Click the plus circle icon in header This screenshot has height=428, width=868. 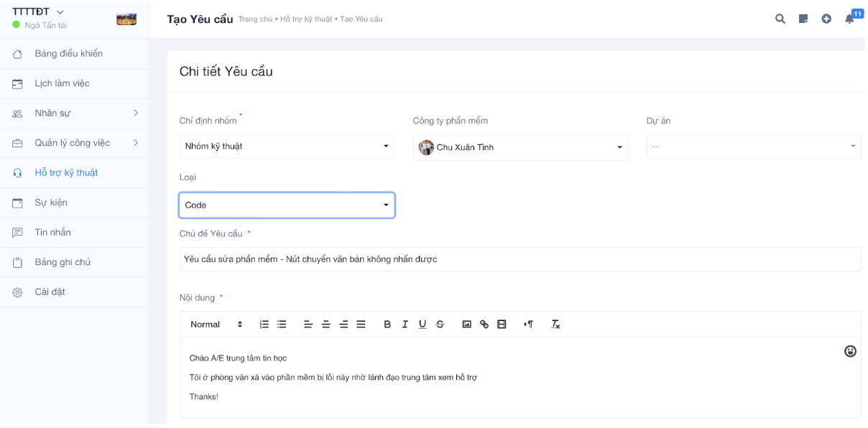[x=826, y=19]
